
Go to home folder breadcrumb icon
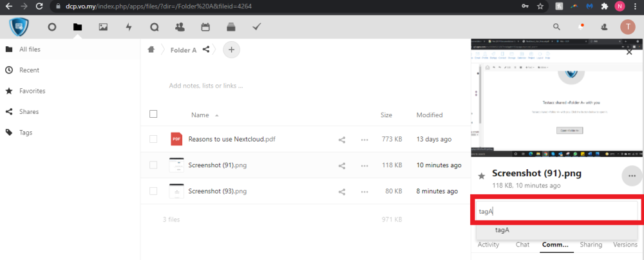151,50
